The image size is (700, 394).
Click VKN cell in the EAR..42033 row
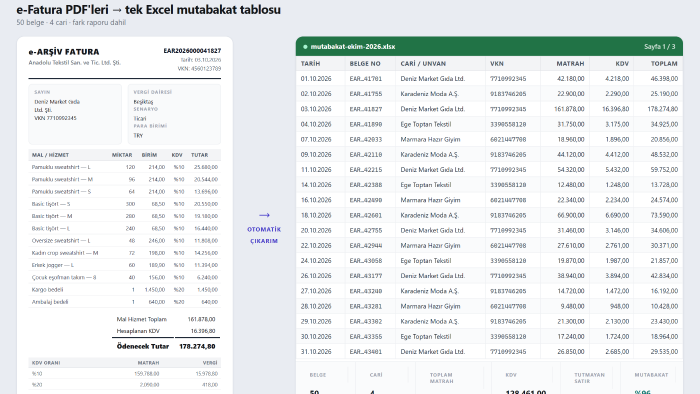508,139
